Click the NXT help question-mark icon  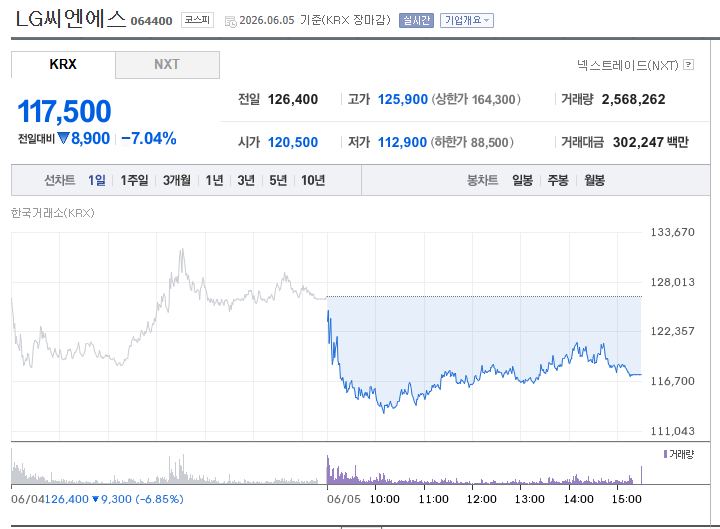[688, 65]
